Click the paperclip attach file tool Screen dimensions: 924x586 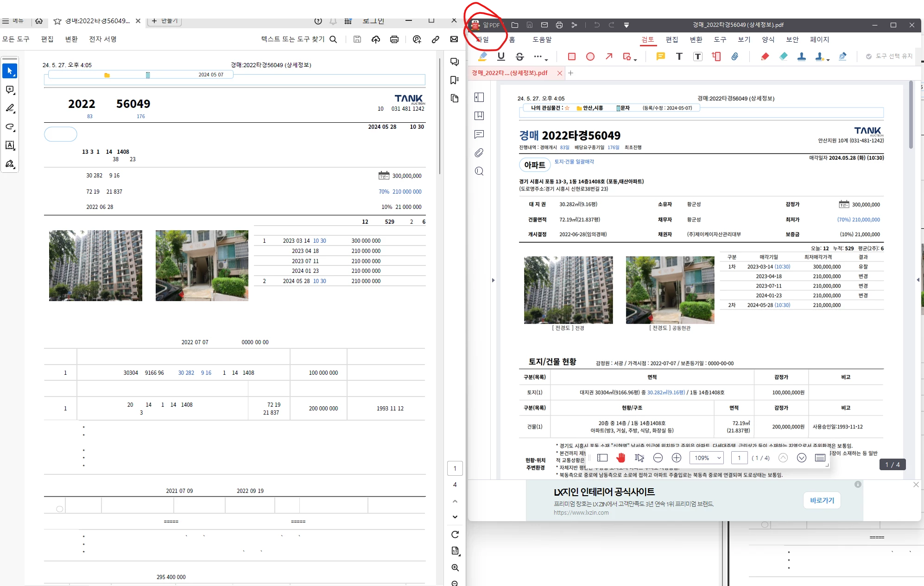[x=735, y=57]
